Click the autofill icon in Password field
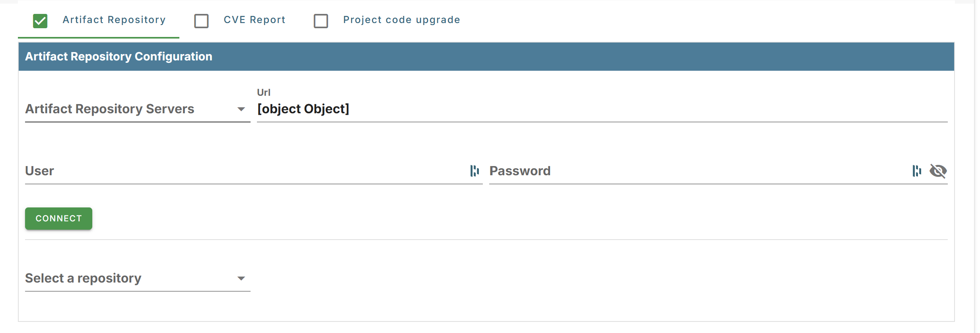The width and height of the screenshot is (980, 333). pos(917,171)
